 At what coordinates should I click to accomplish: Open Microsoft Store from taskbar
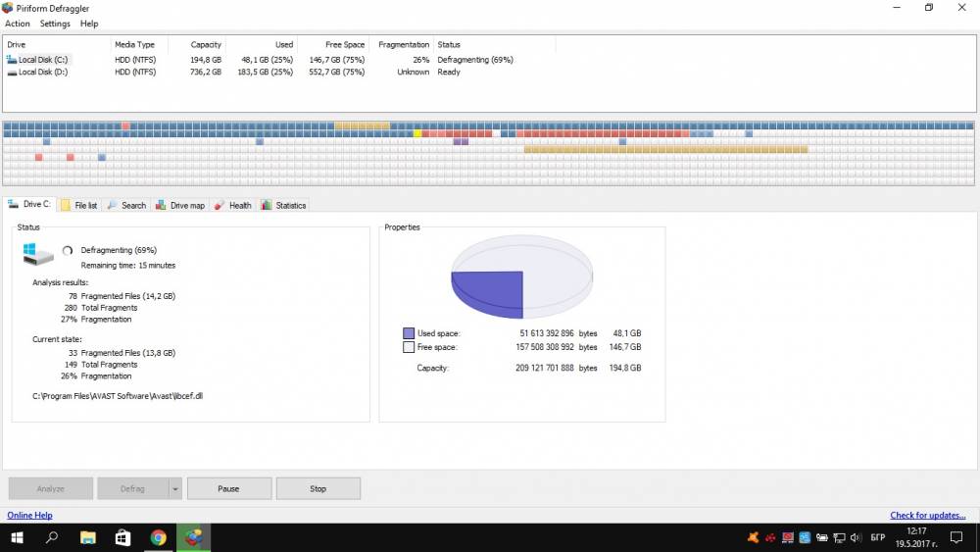(123, 537)
